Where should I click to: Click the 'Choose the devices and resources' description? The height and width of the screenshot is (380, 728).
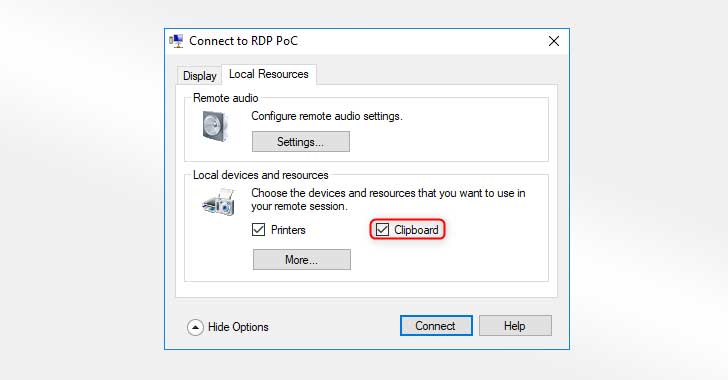tap(388, 199)
